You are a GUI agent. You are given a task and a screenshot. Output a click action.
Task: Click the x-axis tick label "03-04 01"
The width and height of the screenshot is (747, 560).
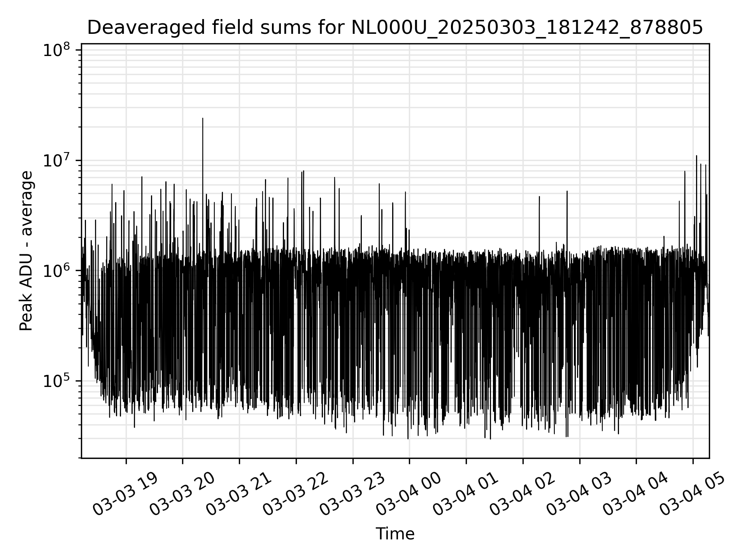tap(465, 494)
